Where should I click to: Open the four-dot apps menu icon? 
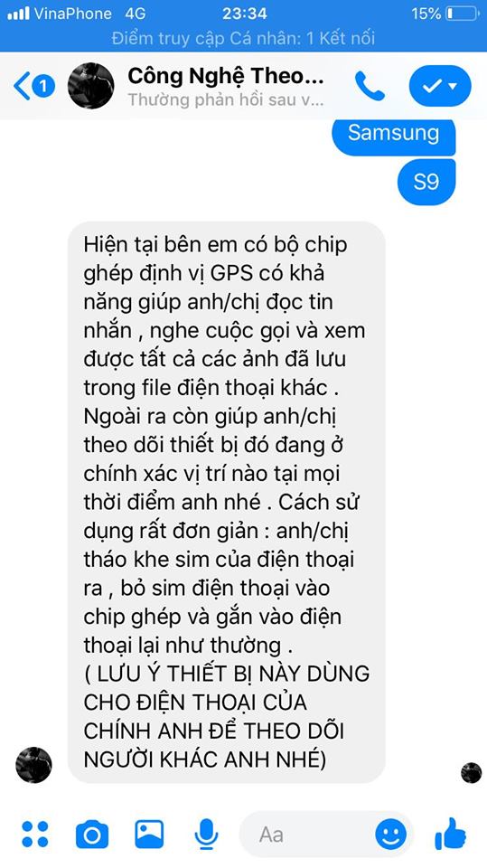[35, 834]
